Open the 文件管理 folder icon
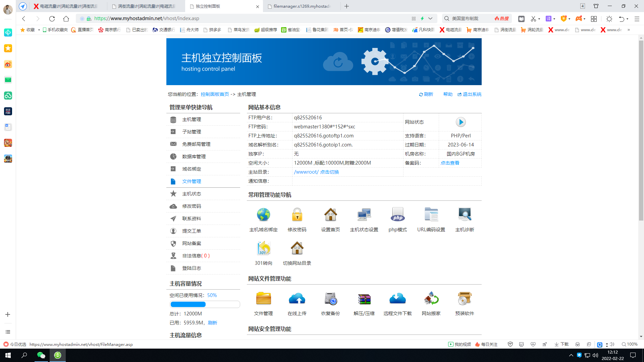 pos(264,298)
